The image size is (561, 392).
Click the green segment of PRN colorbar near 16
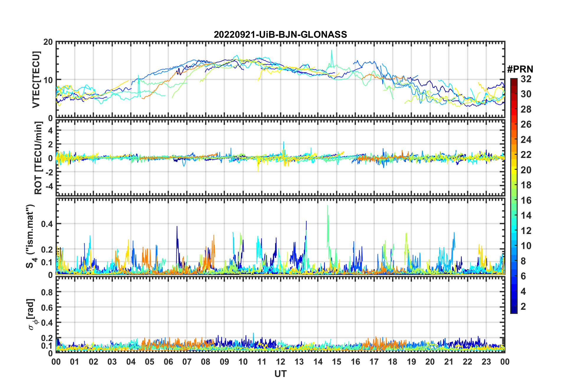point(514,200)
